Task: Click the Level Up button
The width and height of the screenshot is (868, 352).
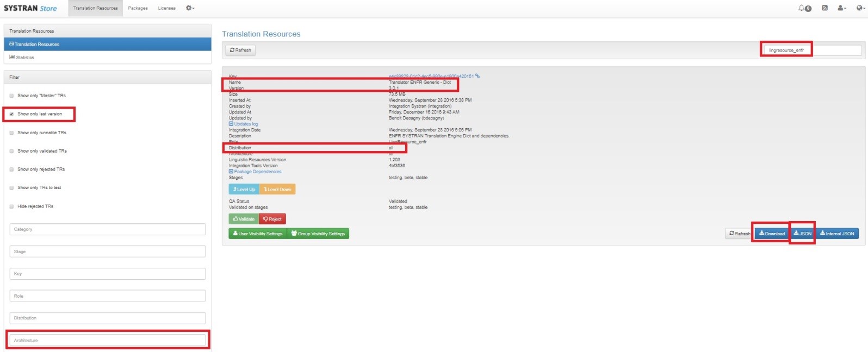Action: click(244, 189)
